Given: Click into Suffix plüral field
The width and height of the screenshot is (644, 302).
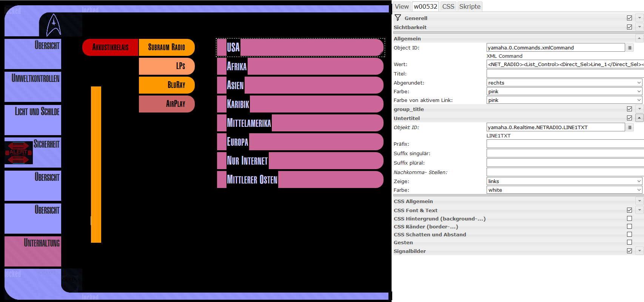Looking at the screenshot, I should (x=565, y=163).
